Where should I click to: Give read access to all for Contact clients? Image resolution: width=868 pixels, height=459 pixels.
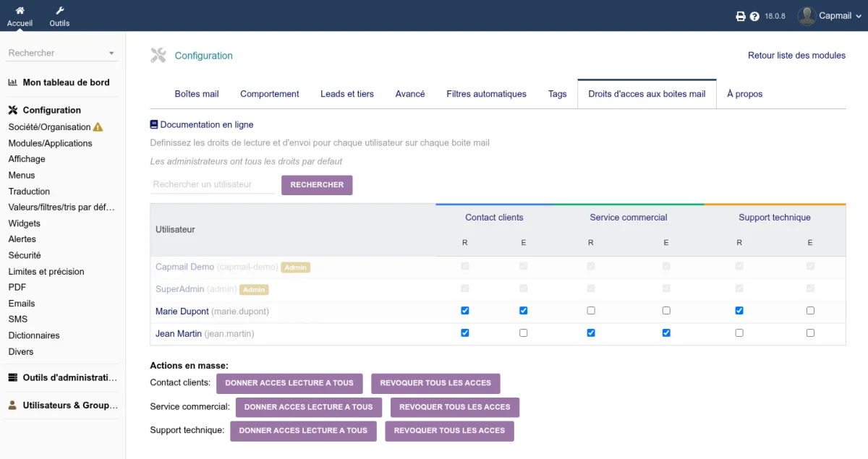point(289,383)
